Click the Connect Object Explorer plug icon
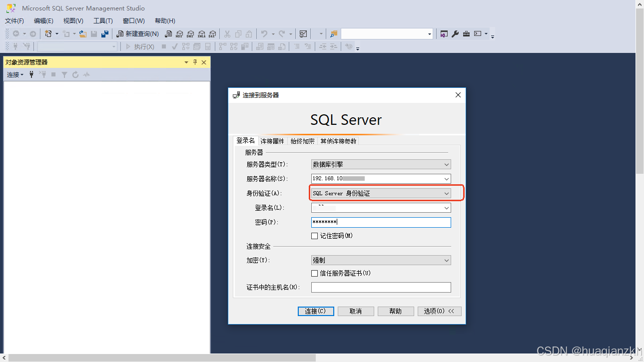 pos(31,74)
